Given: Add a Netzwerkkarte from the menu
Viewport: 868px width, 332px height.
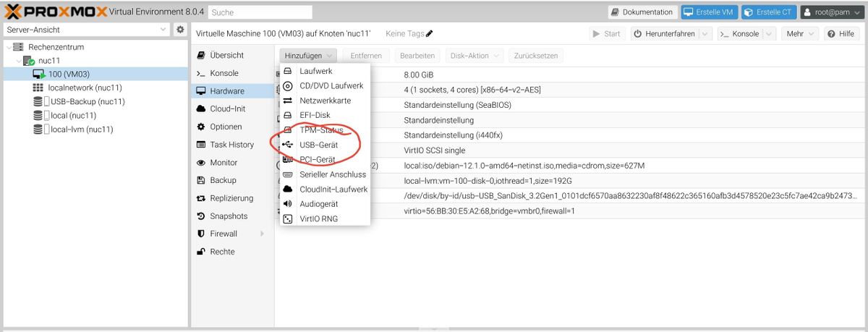Looking at the screenshot, I should coord(325,101).
